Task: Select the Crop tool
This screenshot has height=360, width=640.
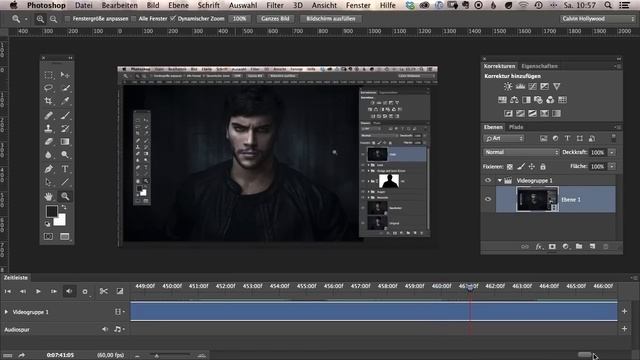Action: tap(49, 101)
